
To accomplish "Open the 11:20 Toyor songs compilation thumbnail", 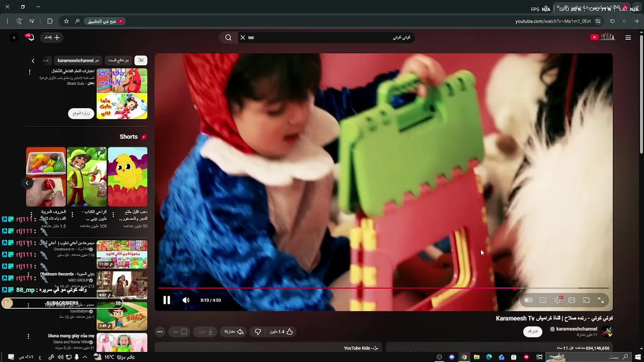I will pyautogui.click(x=122, y=254).
